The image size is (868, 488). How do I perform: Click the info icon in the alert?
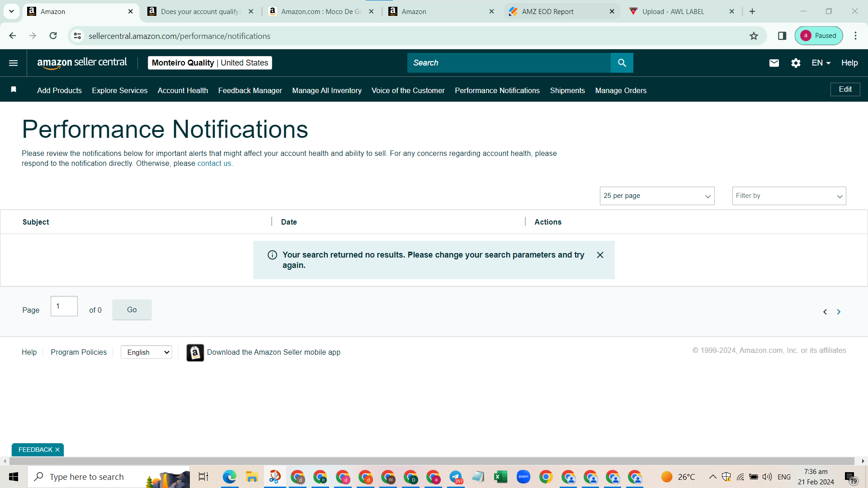272,255
